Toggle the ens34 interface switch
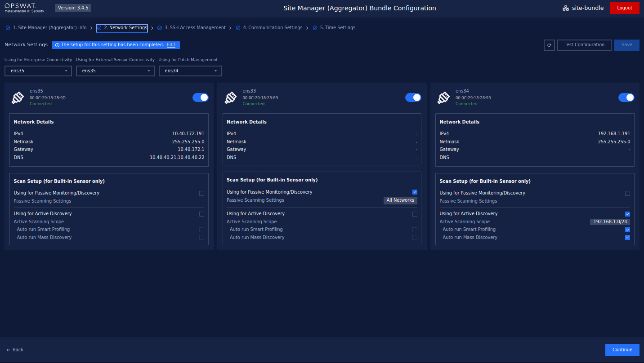Viewport: 644px width, 363px height. 626,97
